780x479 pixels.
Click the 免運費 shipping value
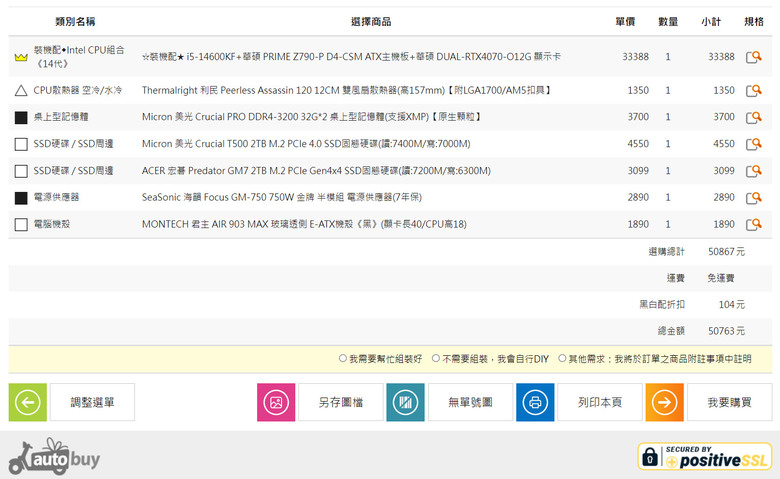[721, 278]
